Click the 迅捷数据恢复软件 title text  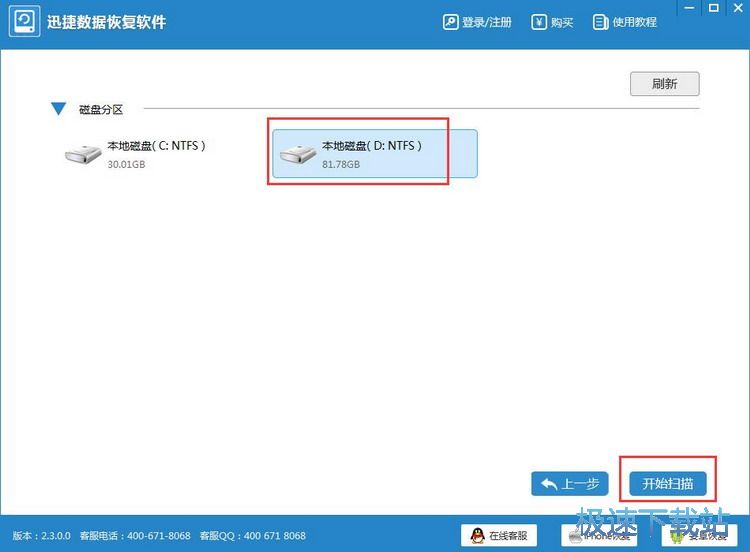pyautogui.click(x=106, y=22)
